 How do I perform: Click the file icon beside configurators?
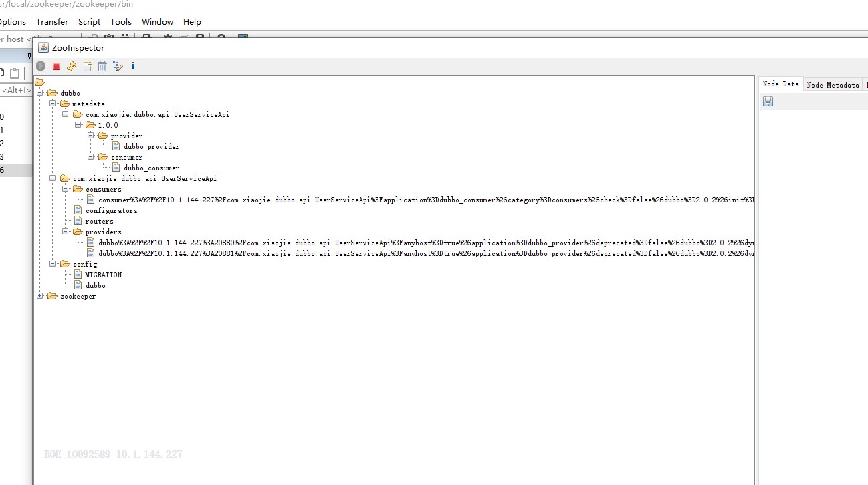78,210
